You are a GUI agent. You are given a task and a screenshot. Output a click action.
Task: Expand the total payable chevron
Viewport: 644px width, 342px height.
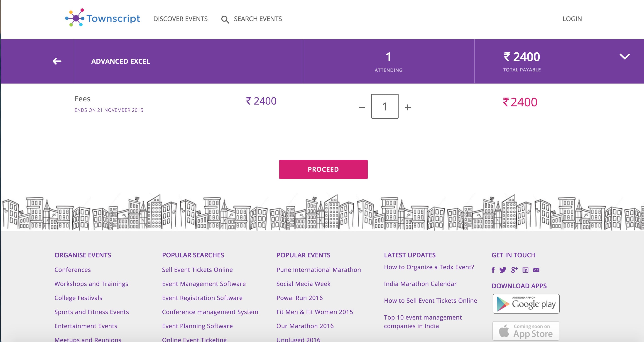coord(624,57)
